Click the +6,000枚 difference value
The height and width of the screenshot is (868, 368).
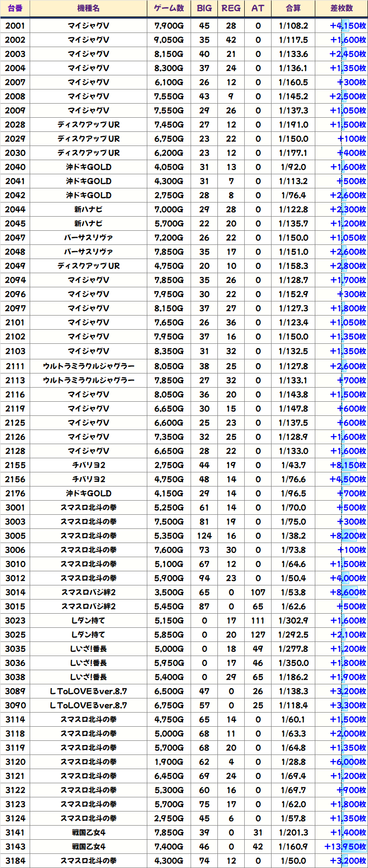pos(348,762)
